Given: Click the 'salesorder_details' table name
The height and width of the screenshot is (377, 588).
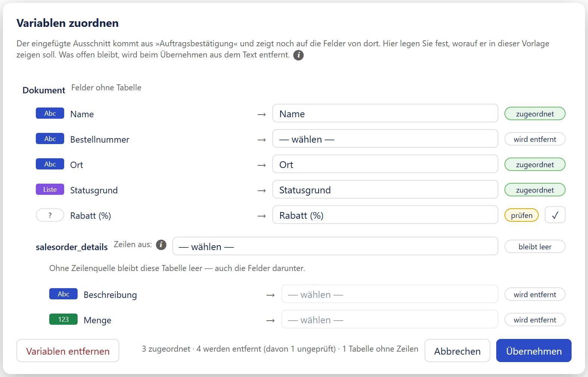Looking at the screenshot, I should [x=72, y=247].
